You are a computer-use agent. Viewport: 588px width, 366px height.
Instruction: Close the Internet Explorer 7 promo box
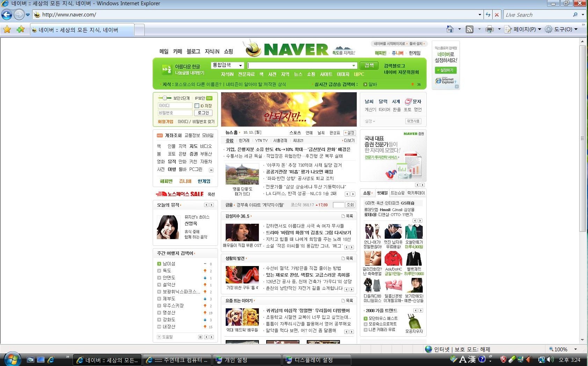(457, 86)
